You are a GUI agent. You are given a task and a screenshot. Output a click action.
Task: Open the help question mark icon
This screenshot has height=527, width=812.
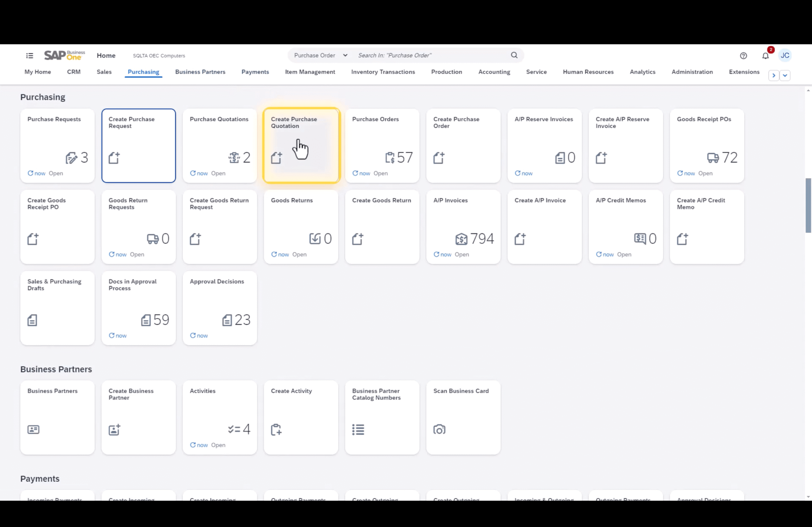click(743, 55)
